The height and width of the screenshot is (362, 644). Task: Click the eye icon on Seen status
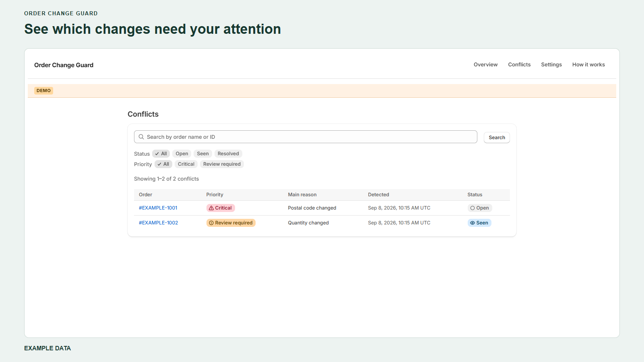pos(473,223)
